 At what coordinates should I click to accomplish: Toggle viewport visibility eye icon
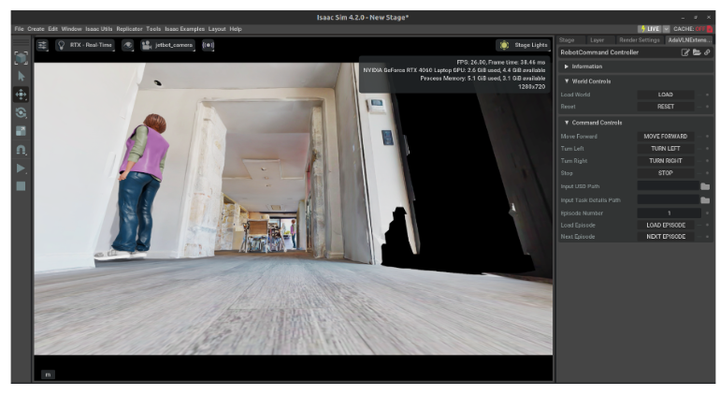(128, 45)
